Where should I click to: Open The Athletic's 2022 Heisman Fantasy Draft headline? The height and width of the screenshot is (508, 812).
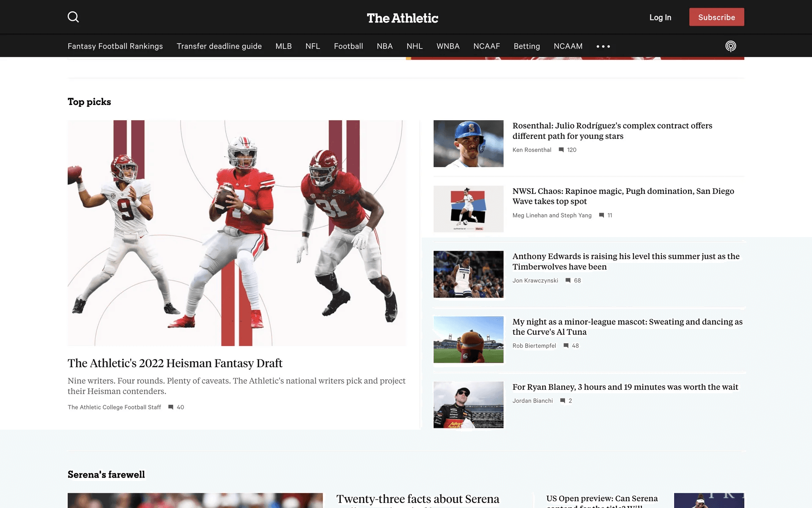(175, 363)
